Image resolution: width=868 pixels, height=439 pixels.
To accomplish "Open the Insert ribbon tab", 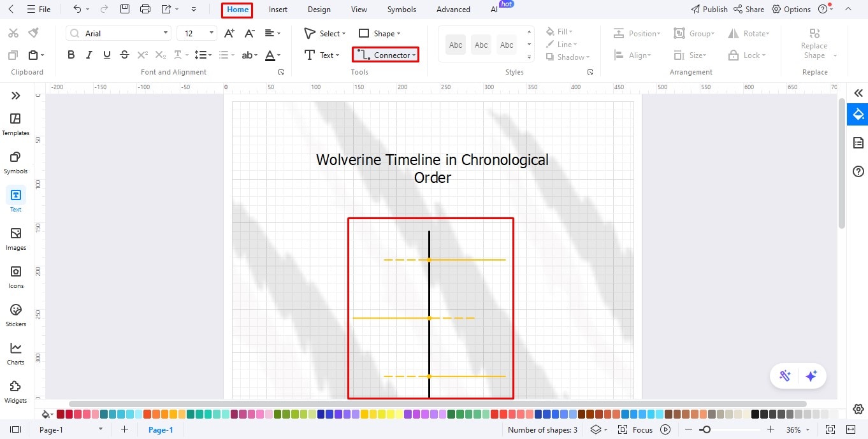I will (278, 10).
